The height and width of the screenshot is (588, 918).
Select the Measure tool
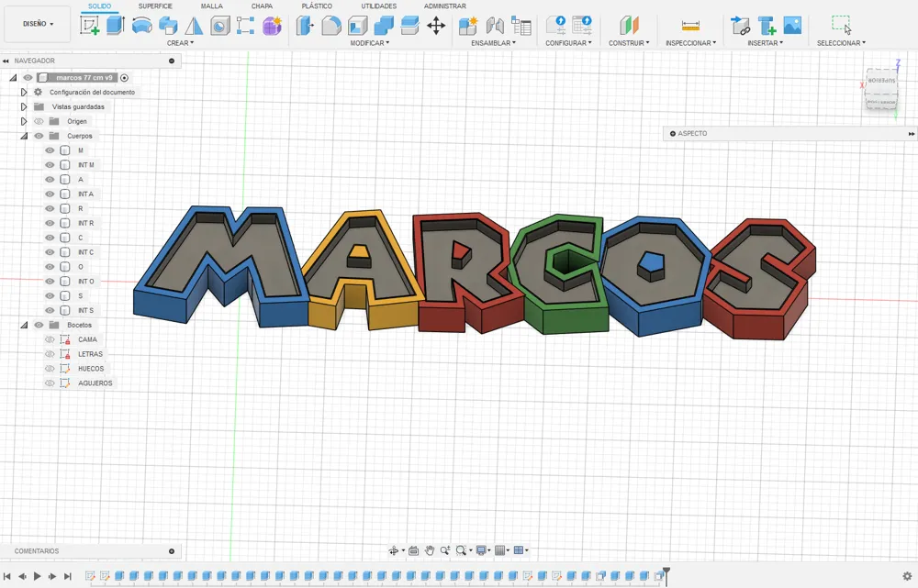pos(691,26)
